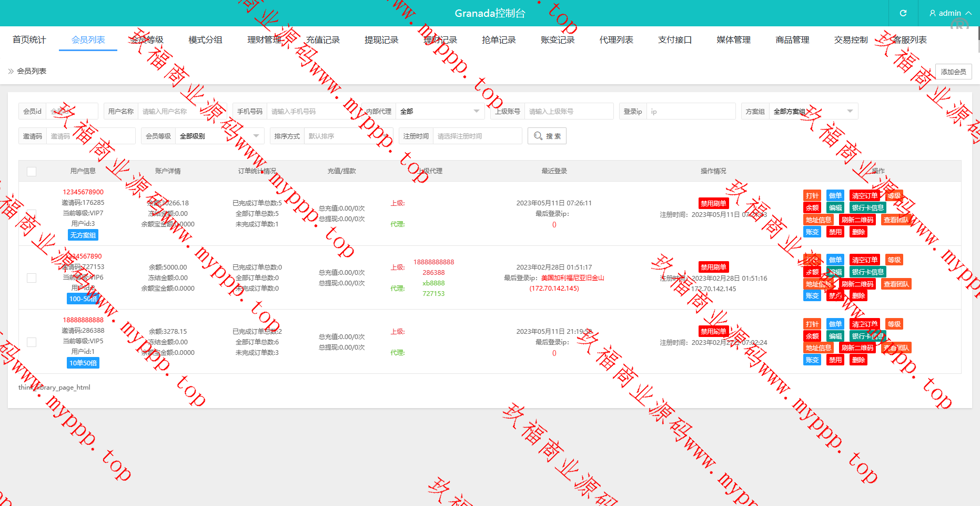
Task: Toggle the select-all checkbox in table header
Action: tap(32, 172)
